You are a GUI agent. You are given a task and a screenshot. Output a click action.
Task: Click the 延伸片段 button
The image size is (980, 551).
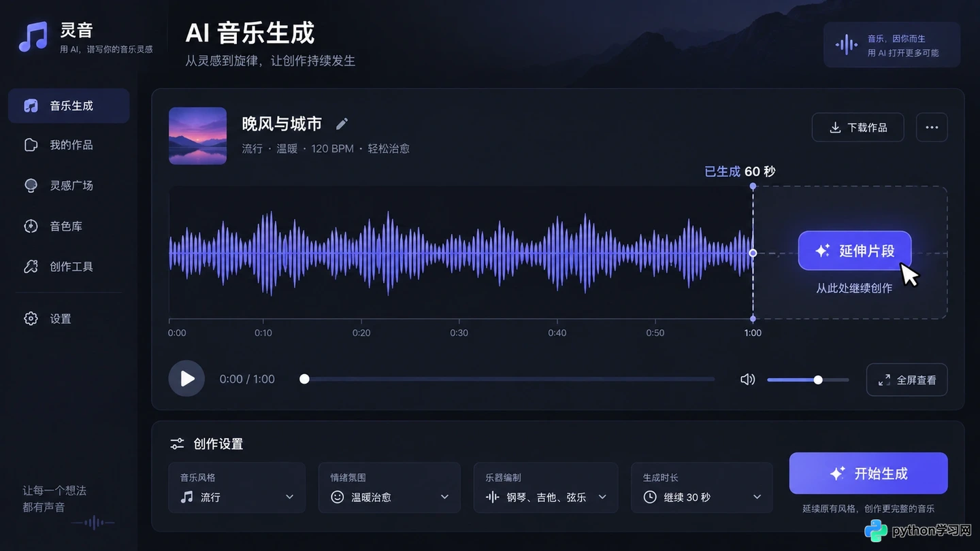[855, 250]
